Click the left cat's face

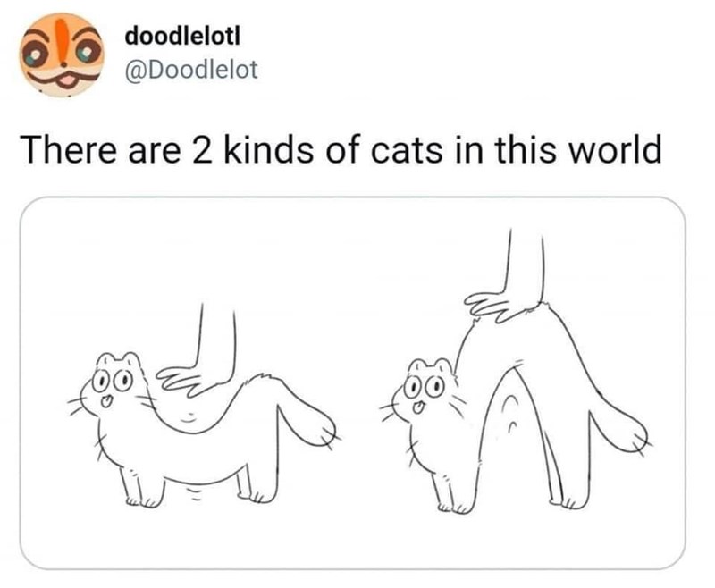point(112,385)
